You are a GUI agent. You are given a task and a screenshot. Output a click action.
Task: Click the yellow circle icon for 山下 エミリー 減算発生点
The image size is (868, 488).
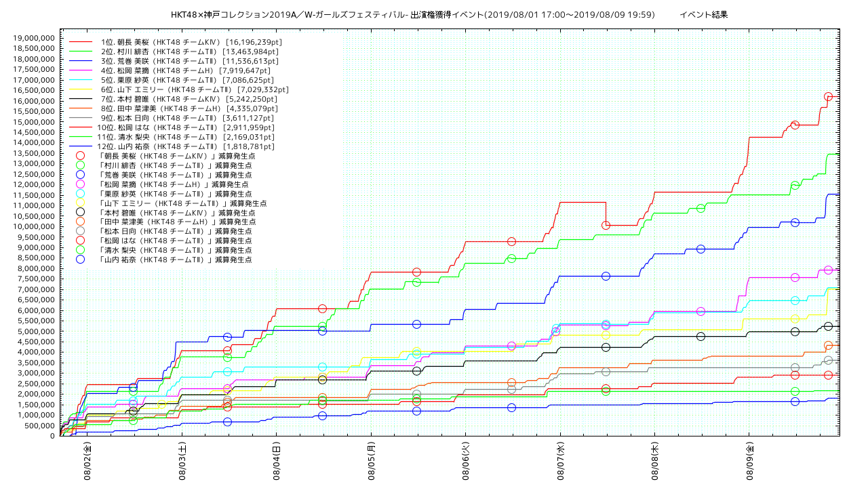[81, 203]
